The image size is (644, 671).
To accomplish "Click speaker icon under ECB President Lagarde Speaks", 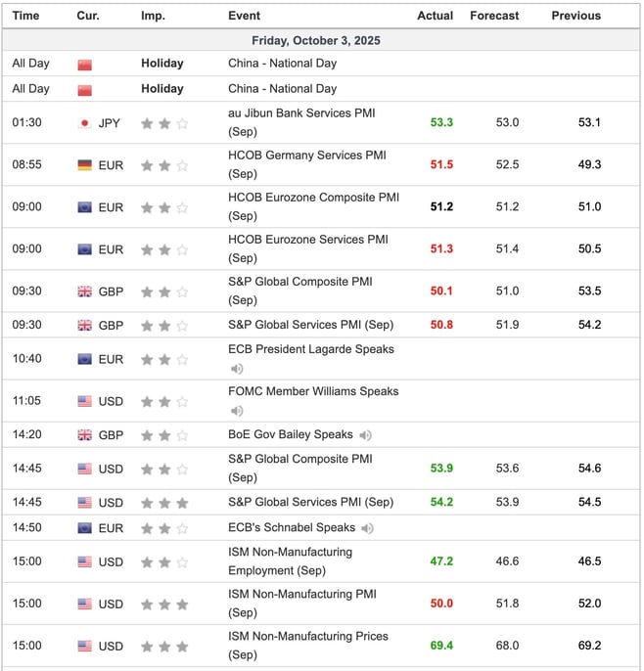I will [237, 369].
